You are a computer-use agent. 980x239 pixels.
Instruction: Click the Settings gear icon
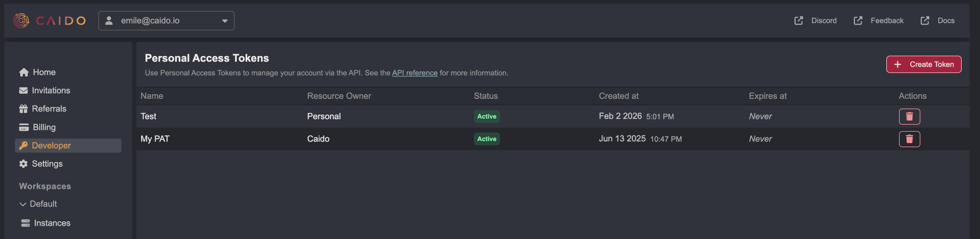click(24, 164)
